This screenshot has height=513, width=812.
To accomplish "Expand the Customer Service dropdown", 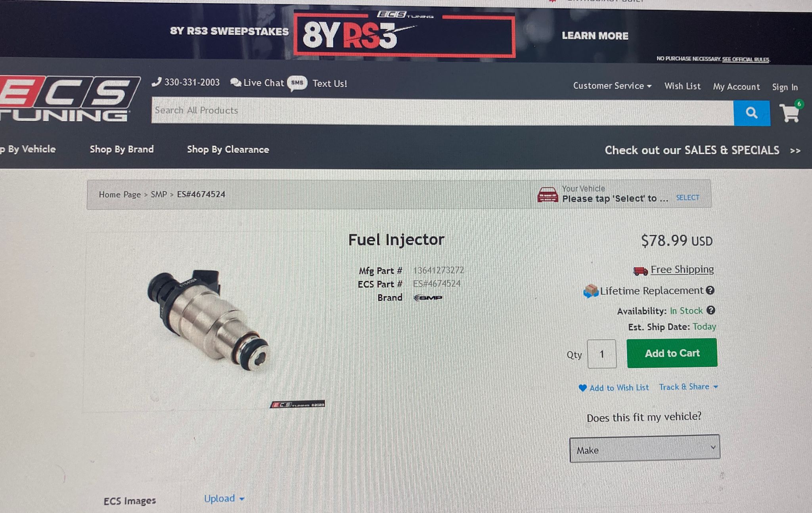I will click(x=612, y=86).
